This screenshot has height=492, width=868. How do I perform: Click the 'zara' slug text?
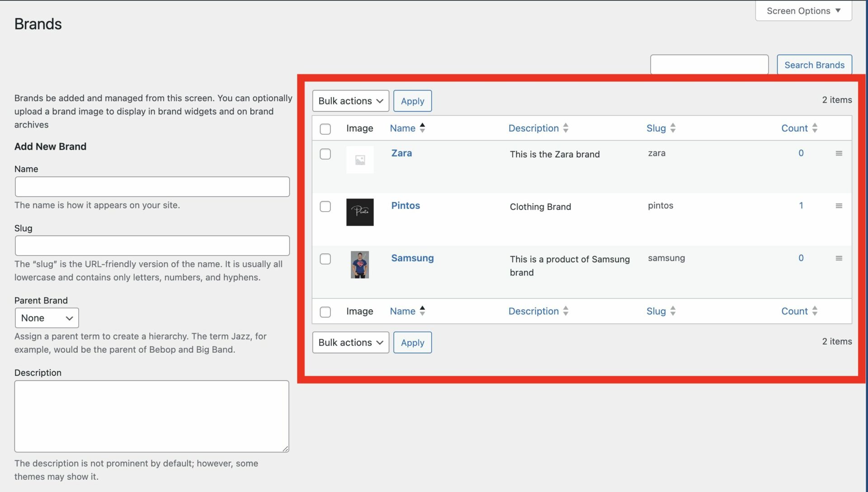pyautogui.click(x=656, y=153)
